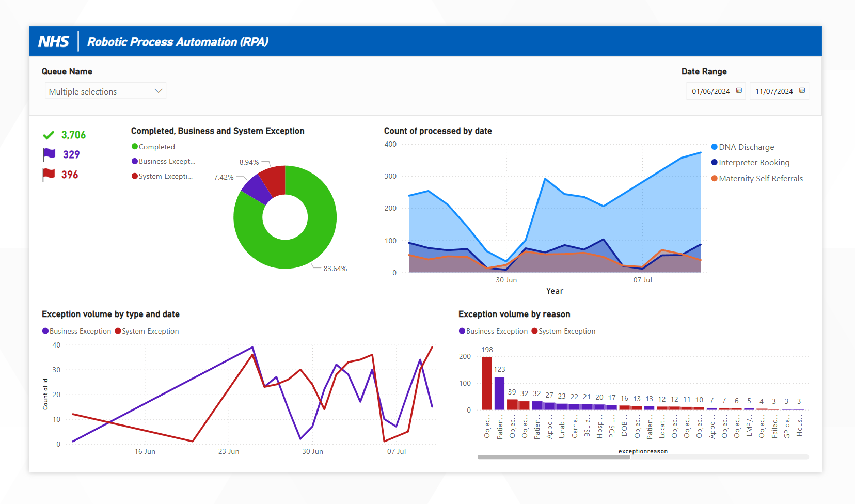
Task: Select the completed count 3,706
Action: point(74,135)
